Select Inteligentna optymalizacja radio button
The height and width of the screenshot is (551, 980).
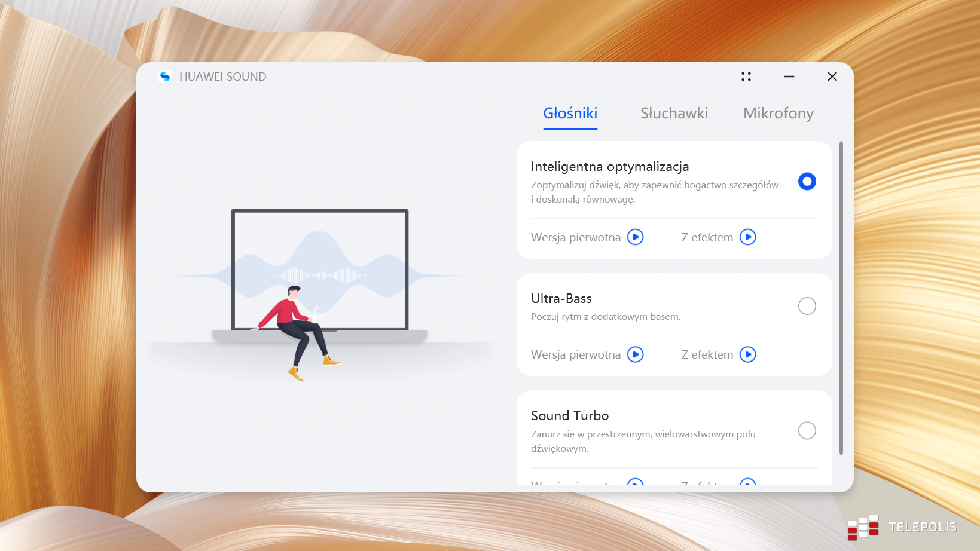[807, 182]
